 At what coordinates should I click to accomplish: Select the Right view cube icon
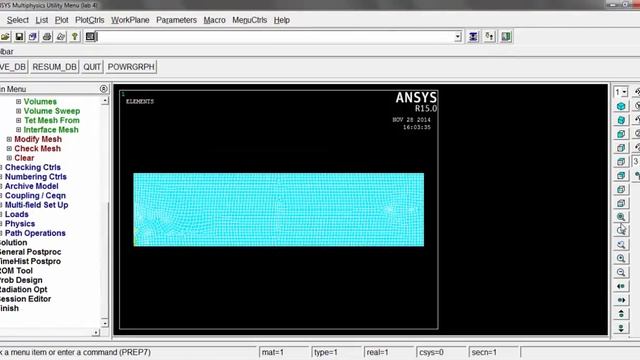pyautogui.click(x=621, y=148)
